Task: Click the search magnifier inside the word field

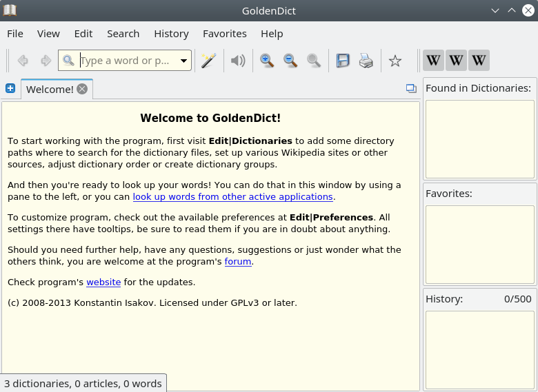Action: tap(68, 61)
